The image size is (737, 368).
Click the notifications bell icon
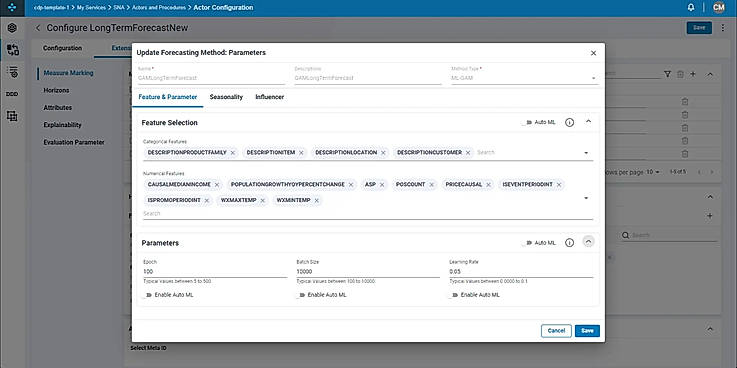[x=690, y=8]
